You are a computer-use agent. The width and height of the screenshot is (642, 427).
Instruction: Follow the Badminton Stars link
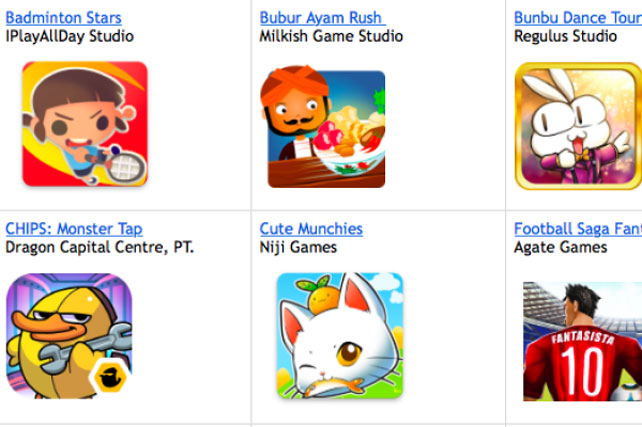(x=63, y=18)
